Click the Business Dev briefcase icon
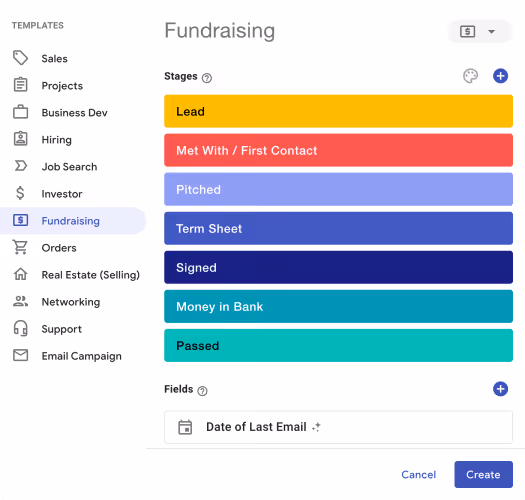 [20, 112]
